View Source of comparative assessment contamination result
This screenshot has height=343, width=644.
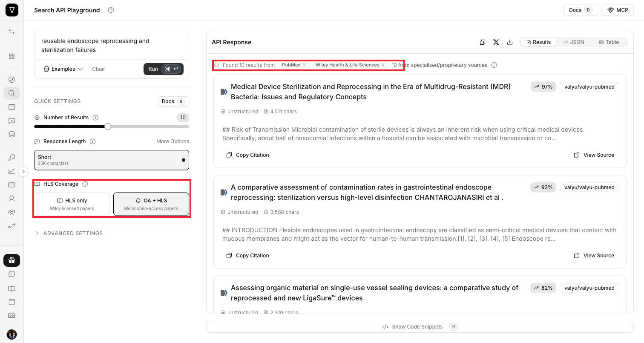point(594,256)
